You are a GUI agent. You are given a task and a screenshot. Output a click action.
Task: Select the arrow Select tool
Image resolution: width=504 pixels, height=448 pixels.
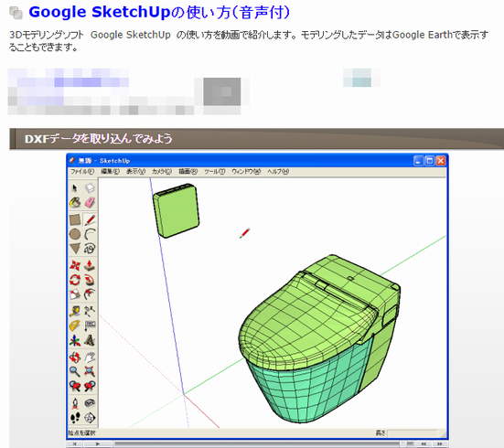click(75, 188)
